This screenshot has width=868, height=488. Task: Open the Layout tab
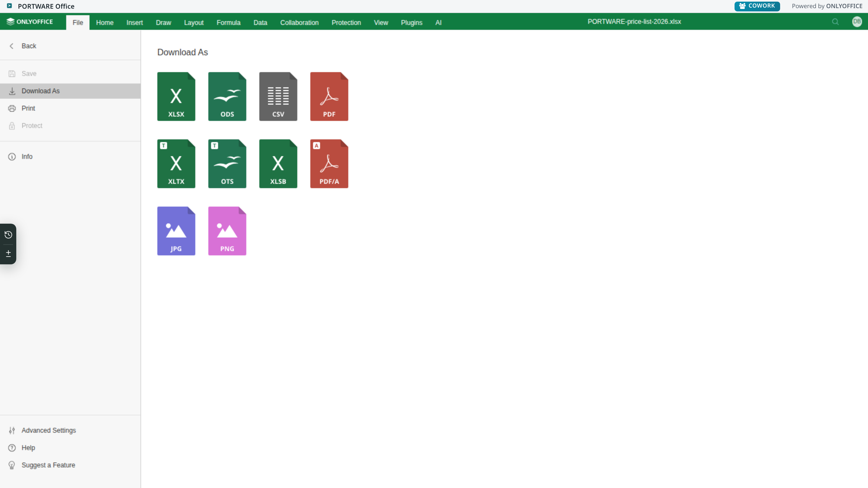coord(194,23)
